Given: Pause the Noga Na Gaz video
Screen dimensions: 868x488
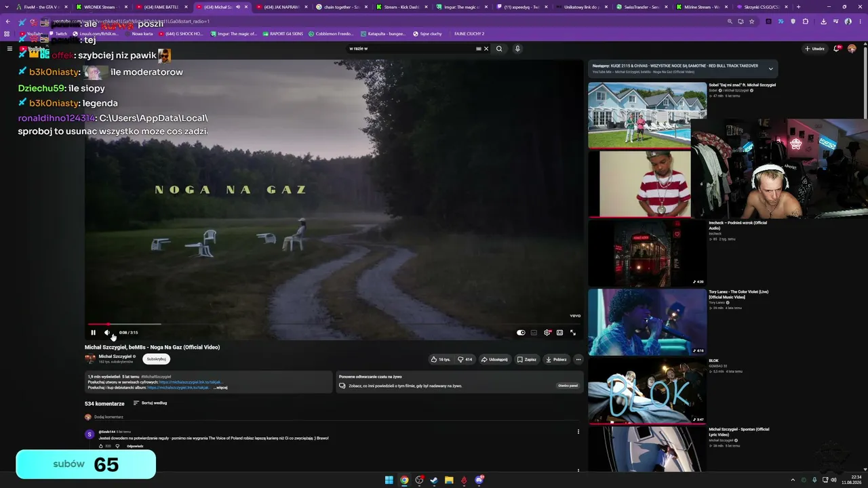Looking at the screenshot, I should 93,333.
